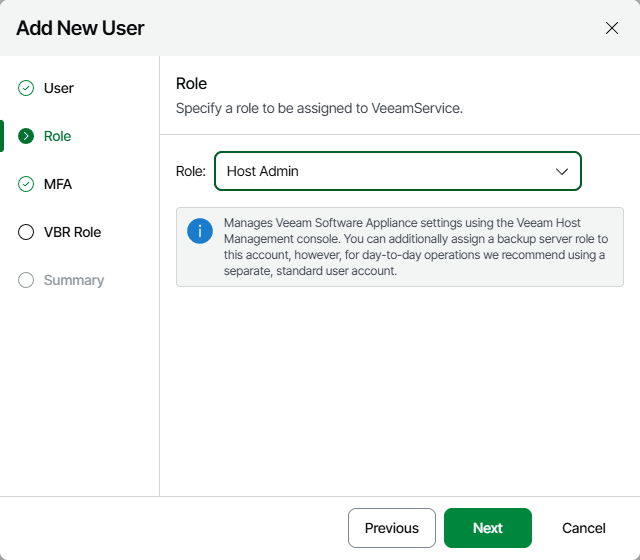
Task: Close the Add New User dialog
Action: pyautogui.click(x=611, y=28)
